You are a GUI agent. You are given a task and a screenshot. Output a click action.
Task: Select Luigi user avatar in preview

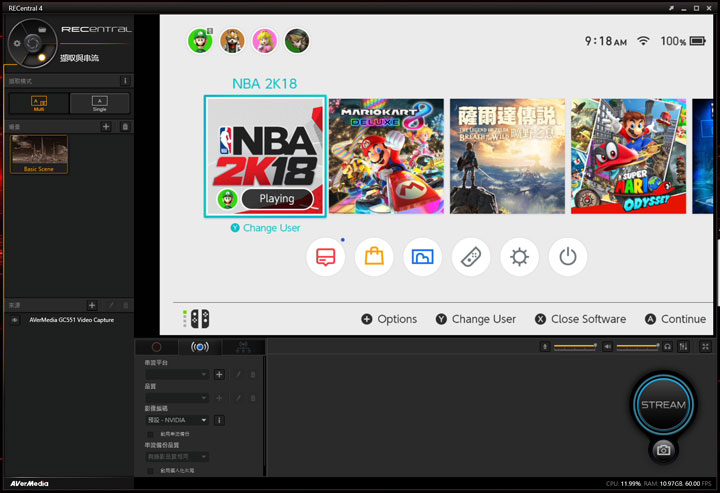pyautogui.click(x=200, y=41)
